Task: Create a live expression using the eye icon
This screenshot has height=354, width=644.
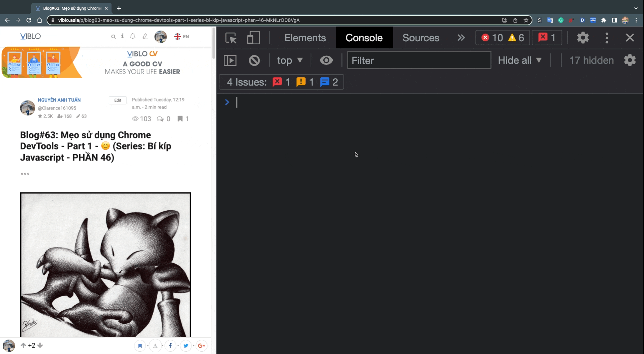Action: 326,60
